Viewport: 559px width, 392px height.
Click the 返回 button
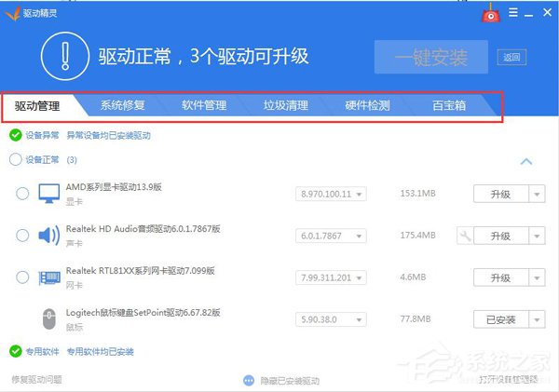[x=512, y=58]
